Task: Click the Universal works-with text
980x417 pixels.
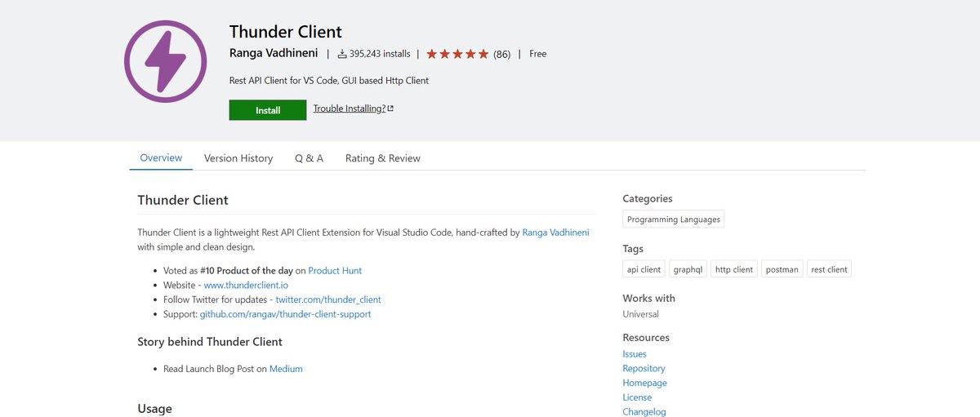Action: (641, 314)
